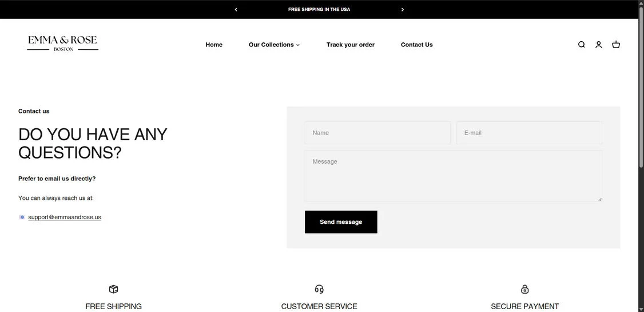The height and width of the screenshot is (312, 644).
Task: Click the 'You can always reach us at:' text
Action: (56, 198)
